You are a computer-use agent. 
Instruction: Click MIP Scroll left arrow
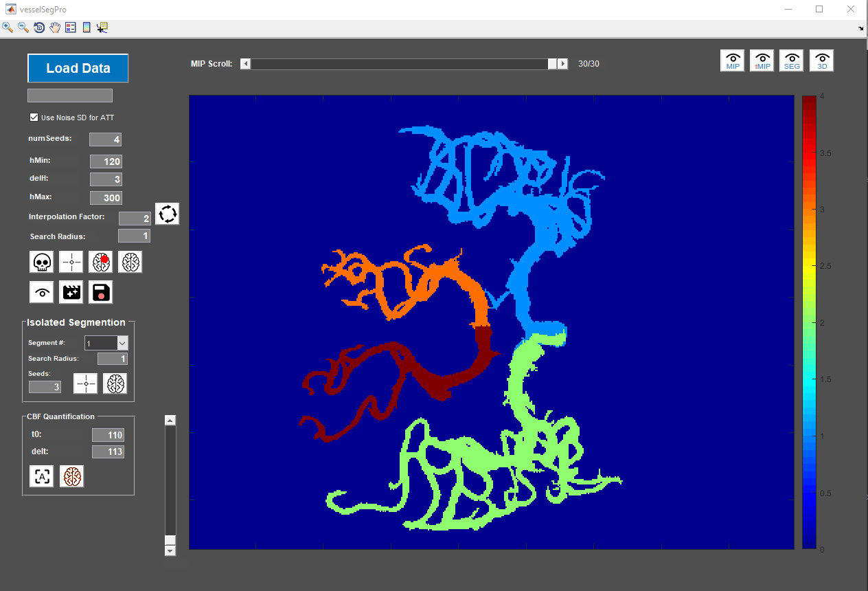pos(246,64)
